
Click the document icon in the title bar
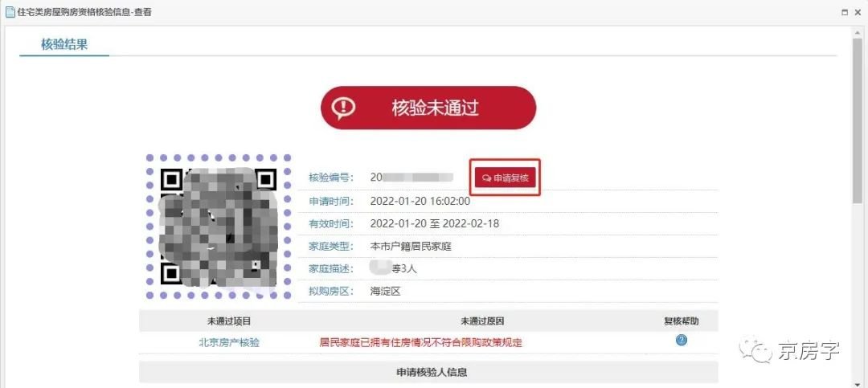[10, 12]
